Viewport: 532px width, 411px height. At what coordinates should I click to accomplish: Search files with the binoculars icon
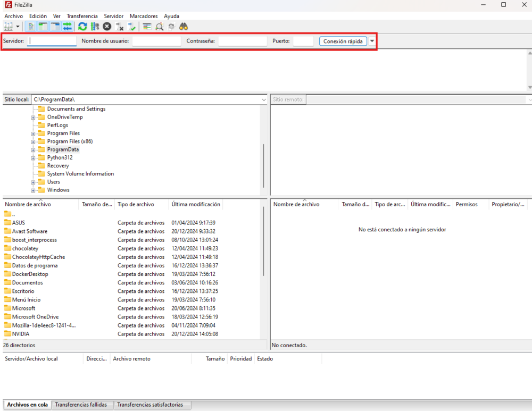(x=184, y=27)
